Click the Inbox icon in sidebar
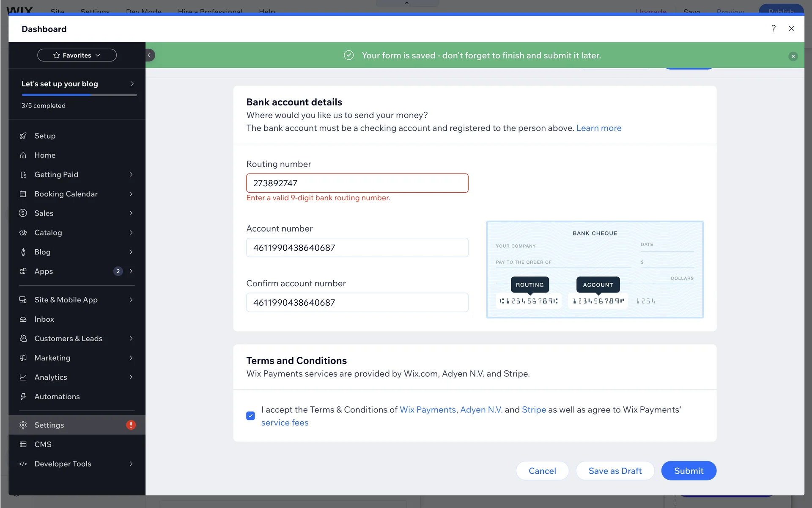Viewport: 812px width, 508px height. point(23,319)
